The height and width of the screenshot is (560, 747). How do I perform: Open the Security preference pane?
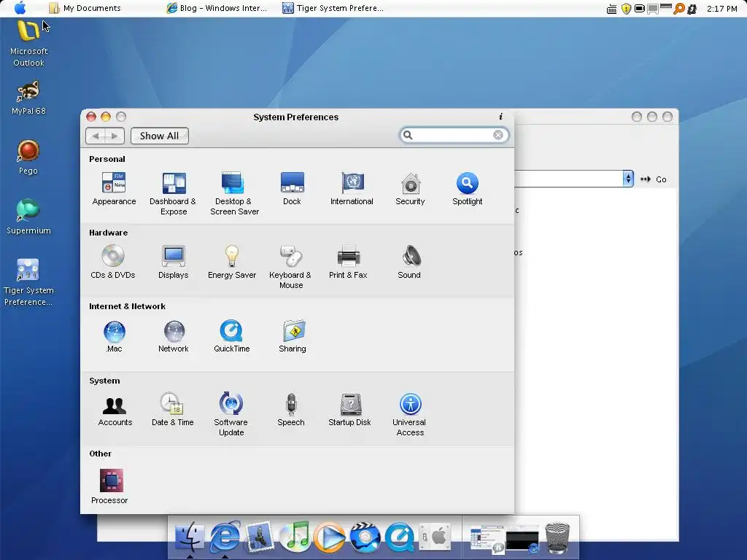[x=410, y=189]
